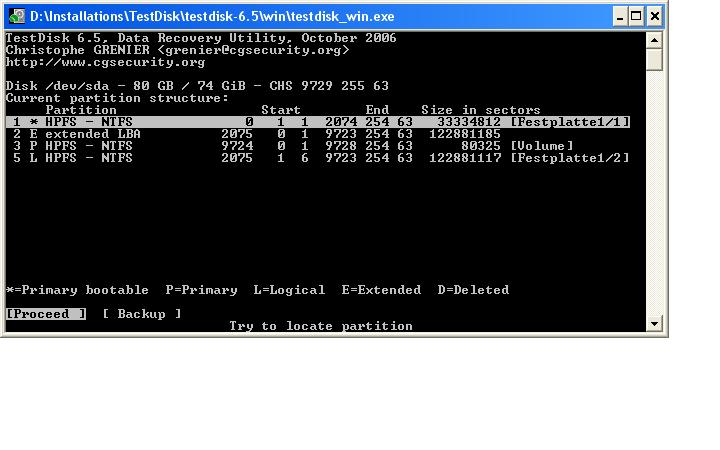Screen dimensions: 720x450
Task: Click the 'Current partition structure:' text
Action: (x=118, y=98)
